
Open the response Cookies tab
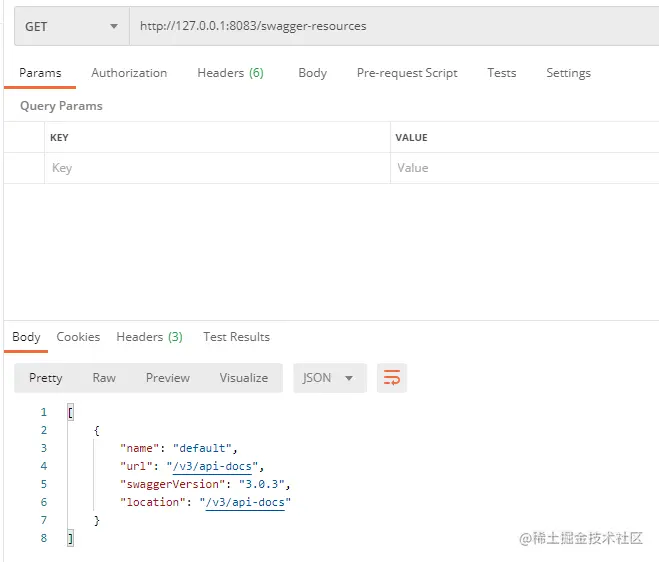[78, 337]
